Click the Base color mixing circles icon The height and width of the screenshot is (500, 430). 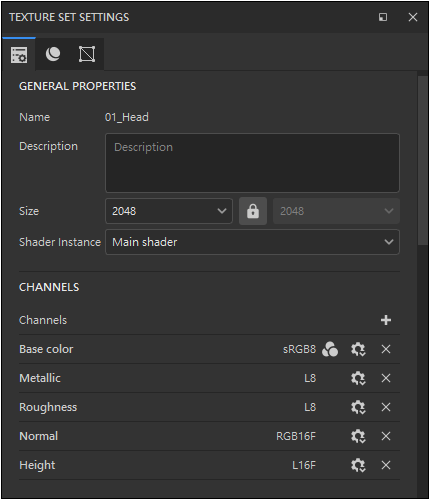pos(330,349)
